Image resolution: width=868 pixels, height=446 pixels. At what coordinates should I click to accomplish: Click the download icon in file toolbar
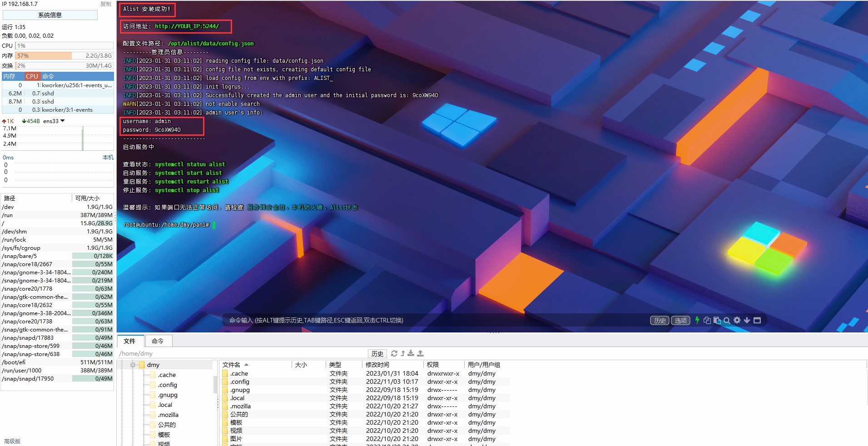(411, 353)
